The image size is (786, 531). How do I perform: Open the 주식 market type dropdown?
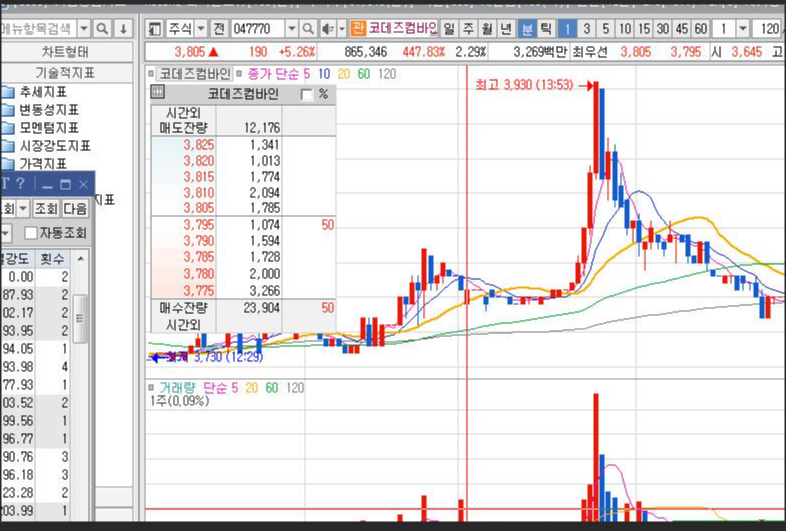coord(201,29)
